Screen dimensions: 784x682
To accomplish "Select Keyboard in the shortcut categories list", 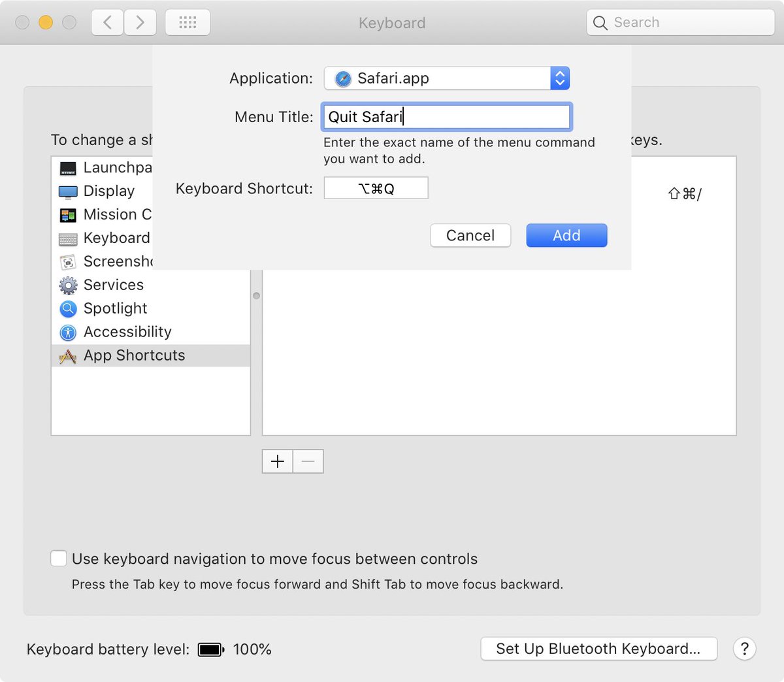I will pos(102,238).
